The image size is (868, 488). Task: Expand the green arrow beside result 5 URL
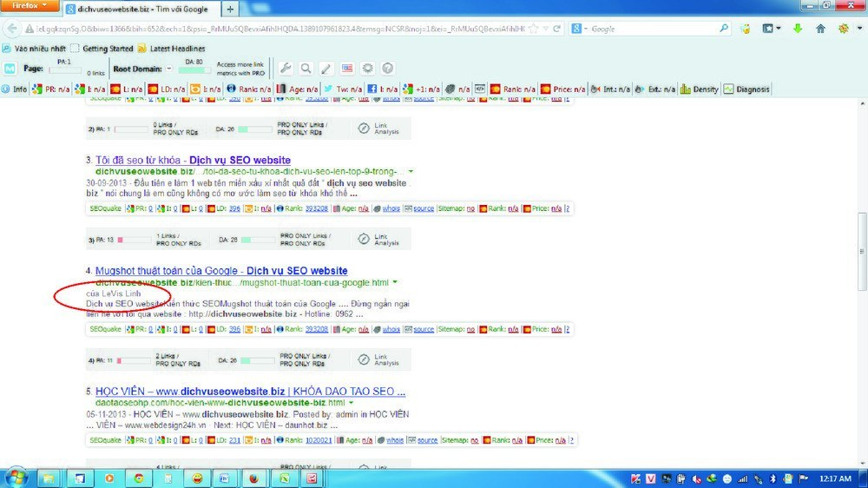[351, 403]
